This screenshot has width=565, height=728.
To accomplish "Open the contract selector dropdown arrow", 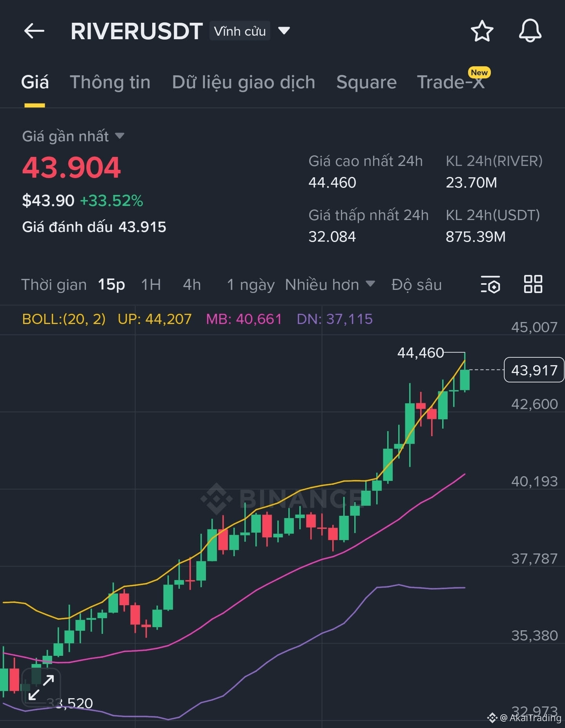I will [284, 31].
